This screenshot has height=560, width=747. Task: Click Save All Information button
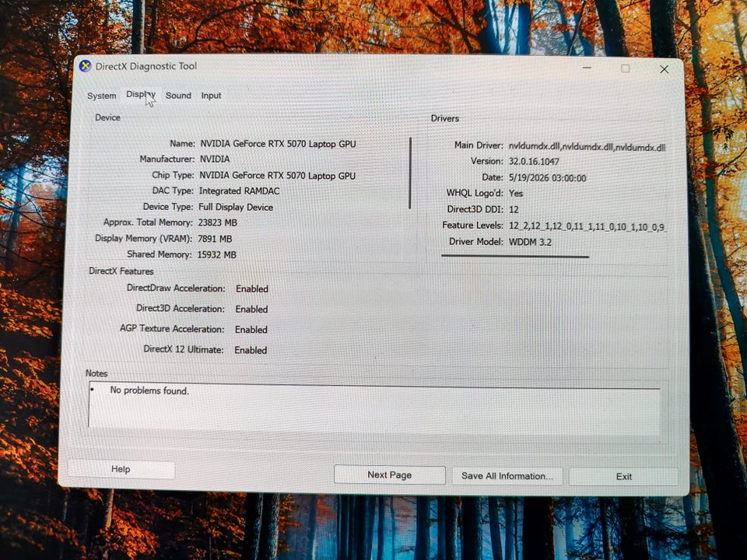coord(507,476)
